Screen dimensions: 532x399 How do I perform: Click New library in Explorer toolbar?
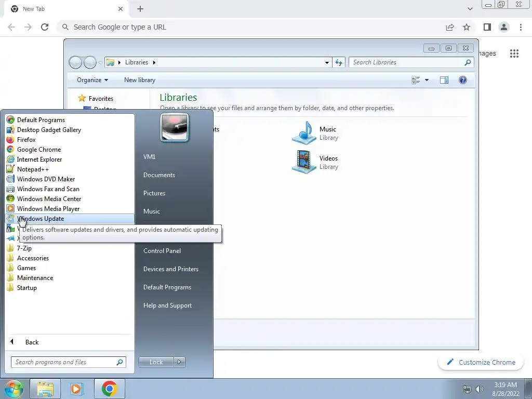[x=139, y=80]
